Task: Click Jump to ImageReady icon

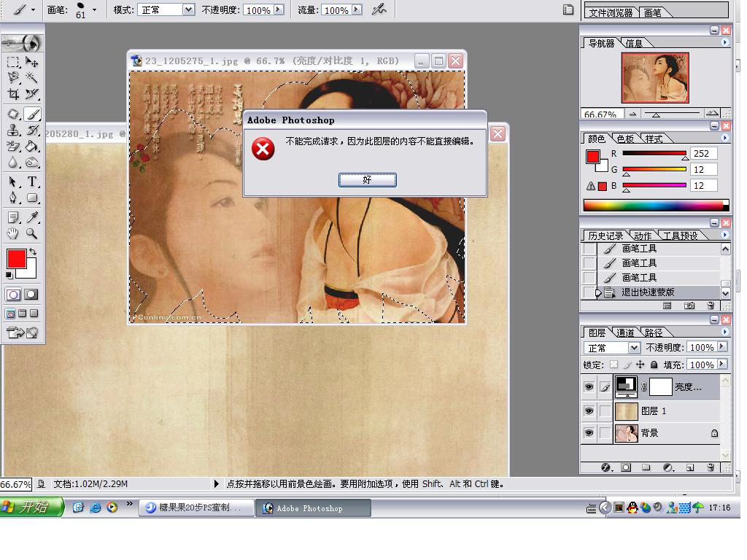Action: coord(23,332)
